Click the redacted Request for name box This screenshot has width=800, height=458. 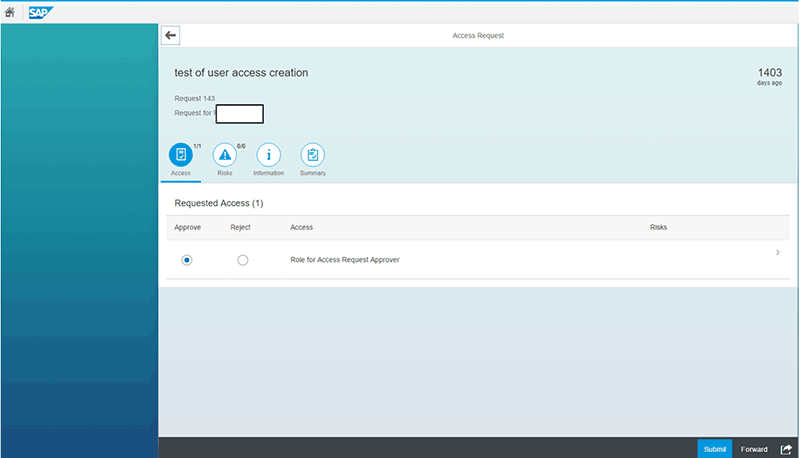(240, 113)
